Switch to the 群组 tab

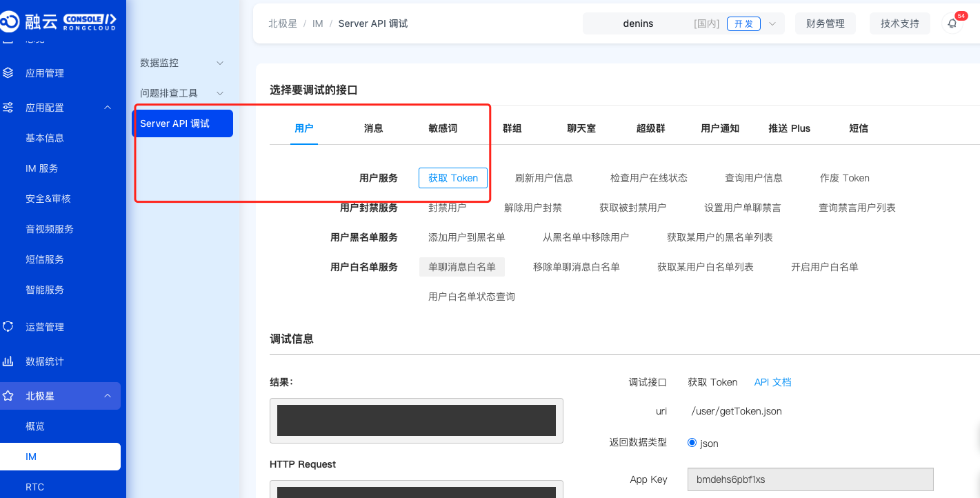click(x=512, y=128)
